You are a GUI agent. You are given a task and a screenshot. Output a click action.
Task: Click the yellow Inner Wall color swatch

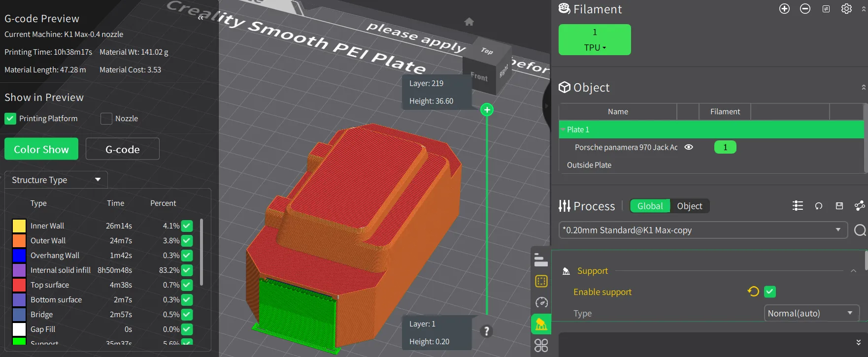[x=19, y=226]
